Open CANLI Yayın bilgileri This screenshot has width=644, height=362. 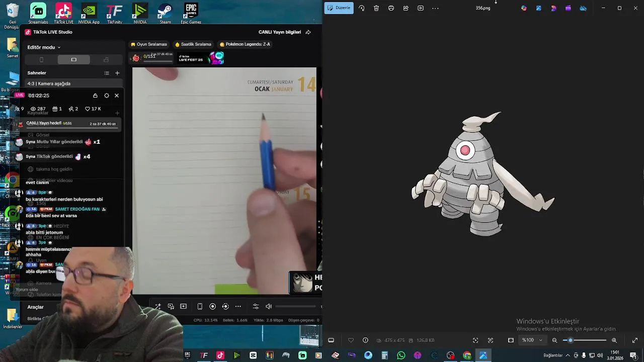(280, 32)
